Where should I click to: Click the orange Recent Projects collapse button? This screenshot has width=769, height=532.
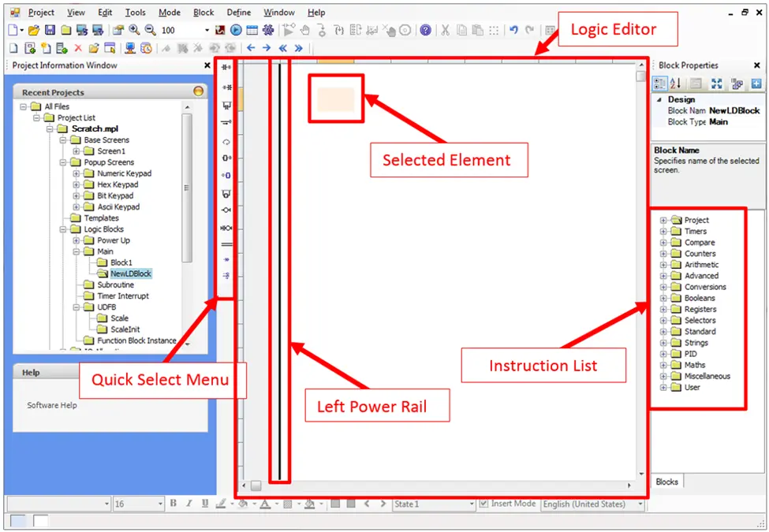(198, 91)
